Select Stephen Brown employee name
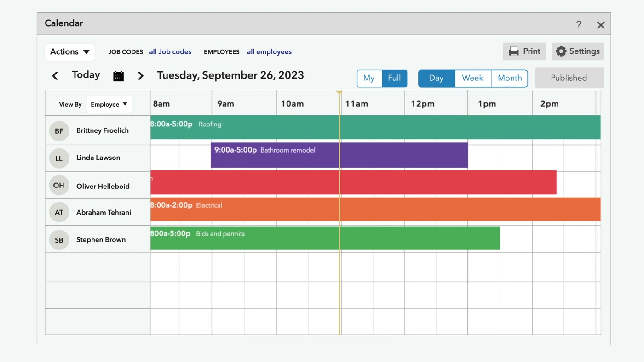644x362 pixels. [101, 239]
